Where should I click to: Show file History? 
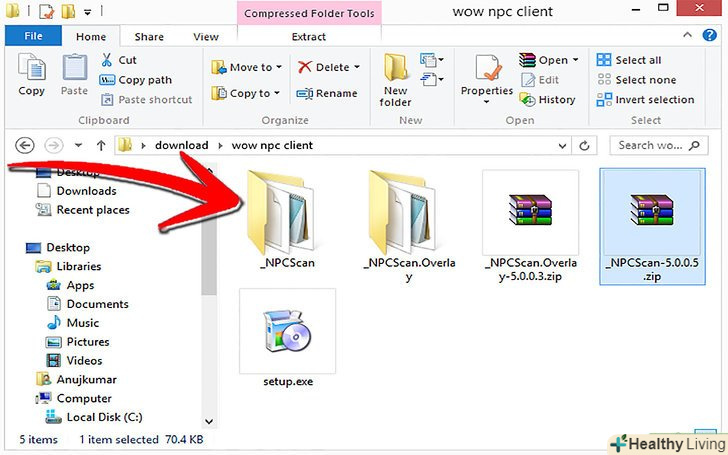pyautogui.click(x=547, y=99)
